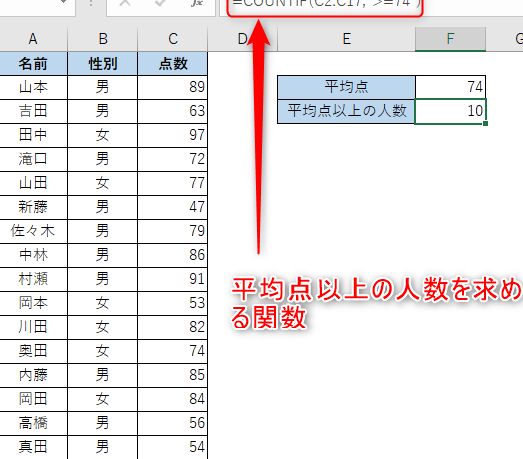Select the 女 cell in 岡本's row
The height and width of the screenshot is (459, 523).
[x=103, y=304]
